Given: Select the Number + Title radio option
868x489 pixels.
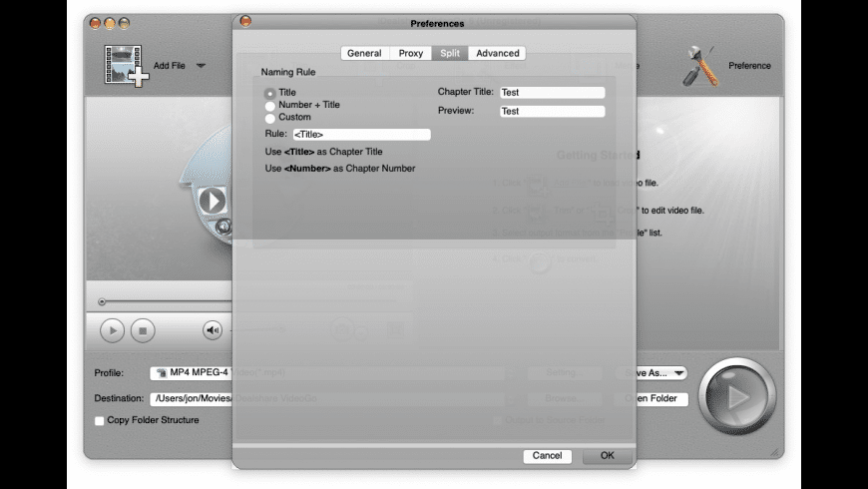Looking at the screenshot, I should (x=269, y=106).
